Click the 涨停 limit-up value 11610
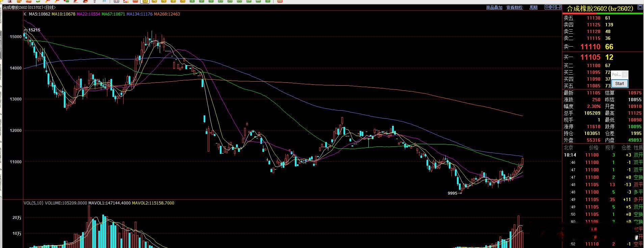 [594, 127]
